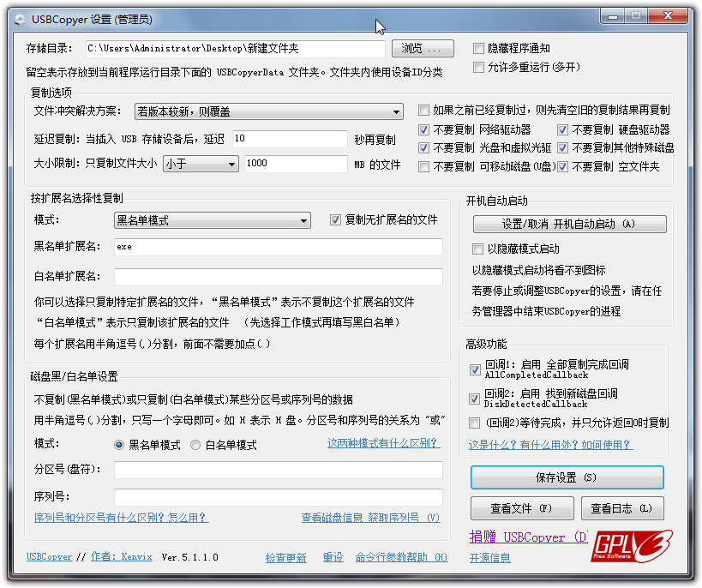Click the Ver.5.1.1.0 version text
The width and height of the screenshot is (702, 588).
tap(189, 557)
